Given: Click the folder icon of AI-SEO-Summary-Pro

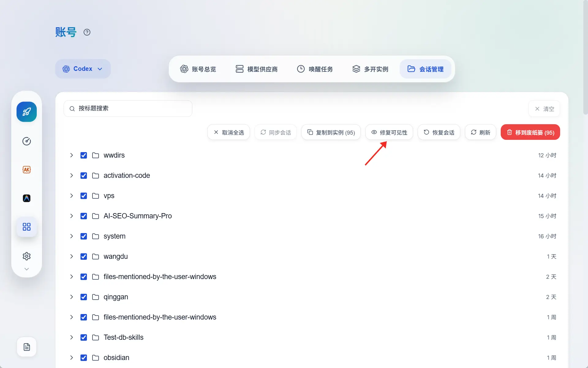Looking at the screenshot, I should (96, 216).
